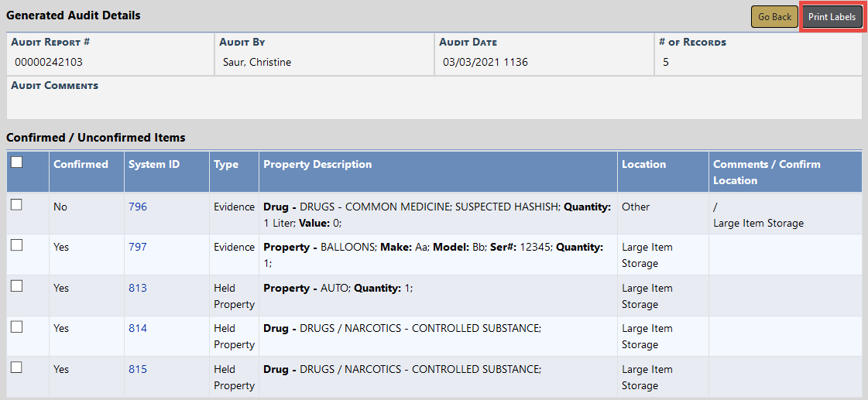Click the Audit Report number 00000242103
This screenshot has width=868, height=400.
(x=49, y=62)
